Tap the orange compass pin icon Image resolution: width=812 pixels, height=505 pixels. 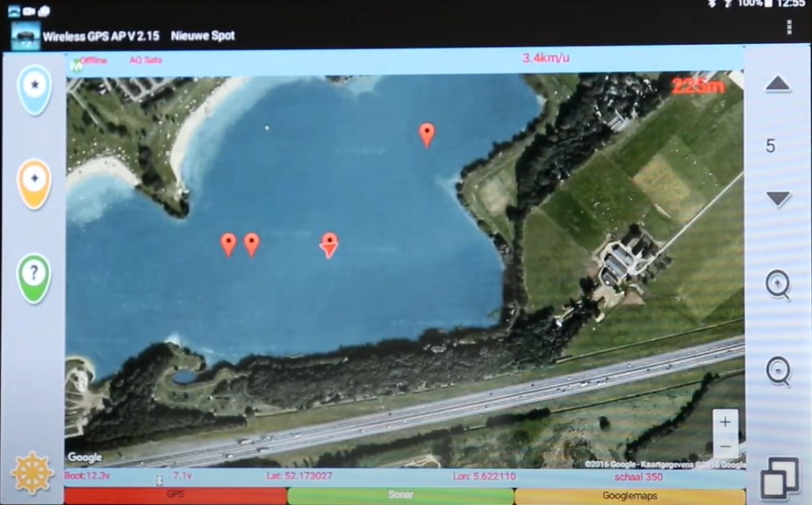point(34,184)
